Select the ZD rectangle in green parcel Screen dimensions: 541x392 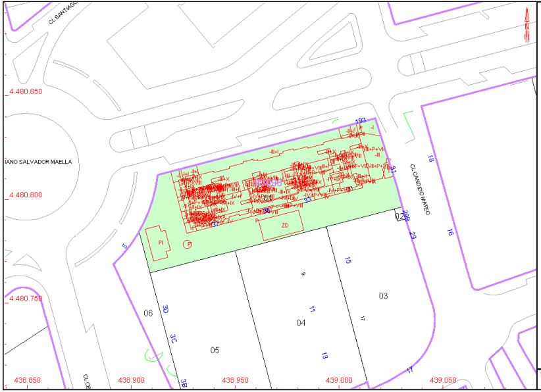(284, 227)
